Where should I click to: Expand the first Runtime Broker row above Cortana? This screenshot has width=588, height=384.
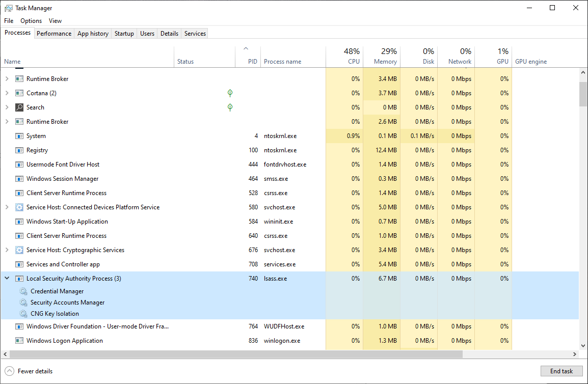tap(7, 79)
